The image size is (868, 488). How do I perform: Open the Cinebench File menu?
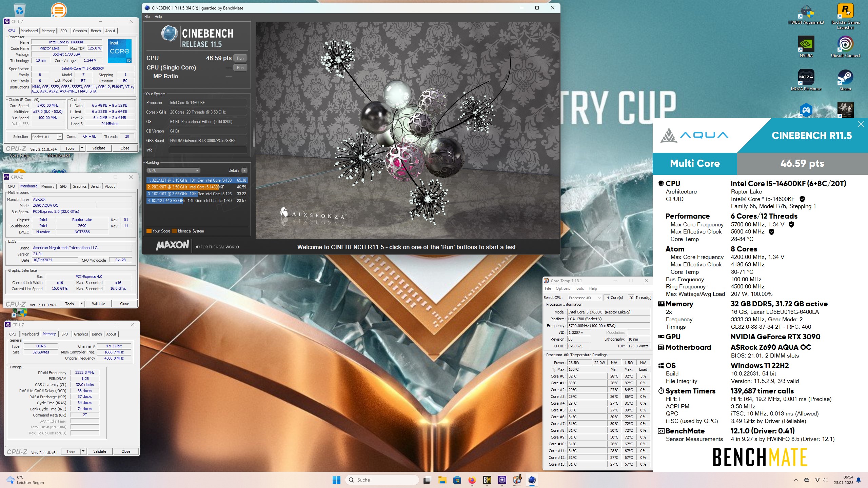pos(147,17)
